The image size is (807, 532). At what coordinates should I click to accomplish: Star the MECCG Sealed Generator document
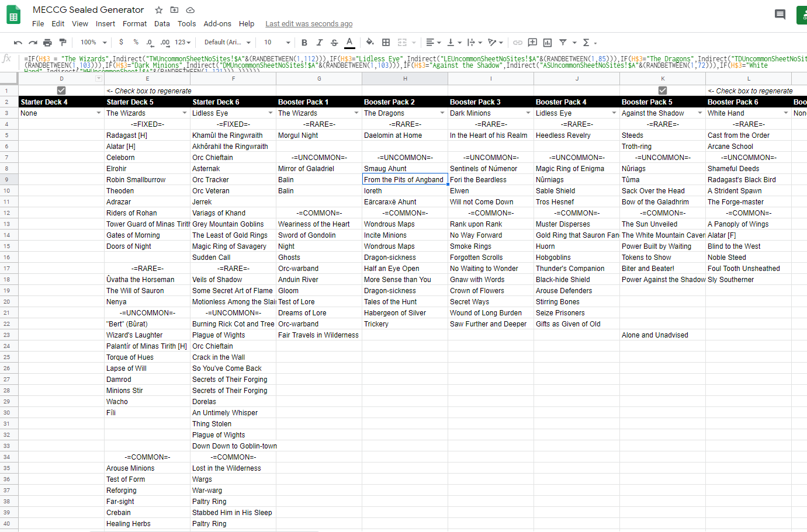(x=159, y=10)
